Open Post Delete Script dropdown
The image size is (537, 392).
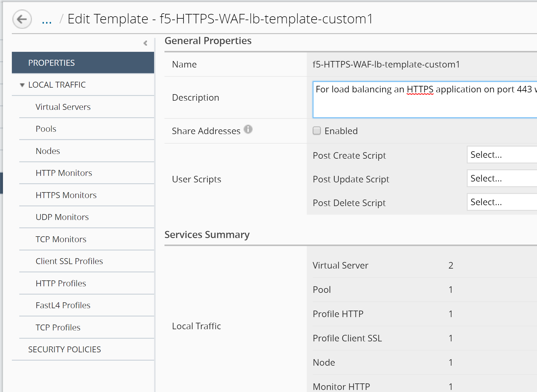point(502,202)
